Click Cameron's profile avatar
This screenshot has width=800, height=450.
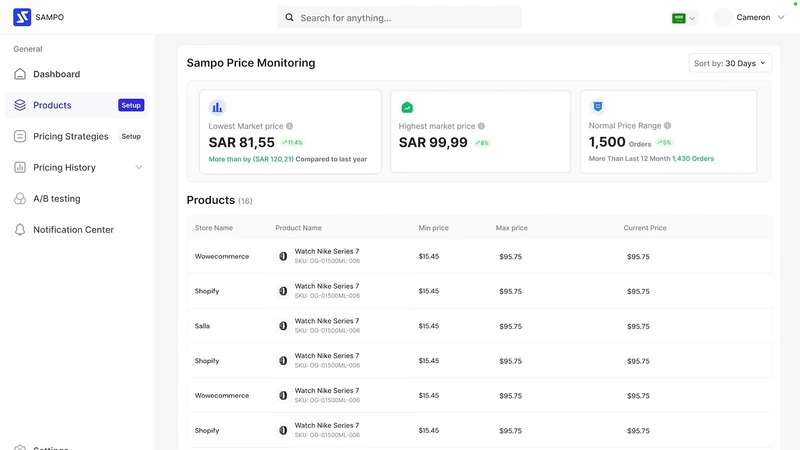tap(723, 17)
